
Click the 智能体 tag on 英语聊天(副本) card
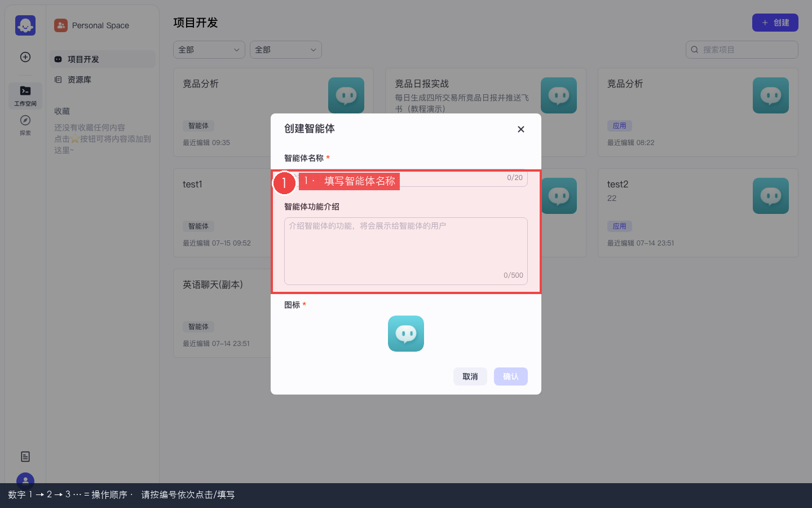point(198,327)
